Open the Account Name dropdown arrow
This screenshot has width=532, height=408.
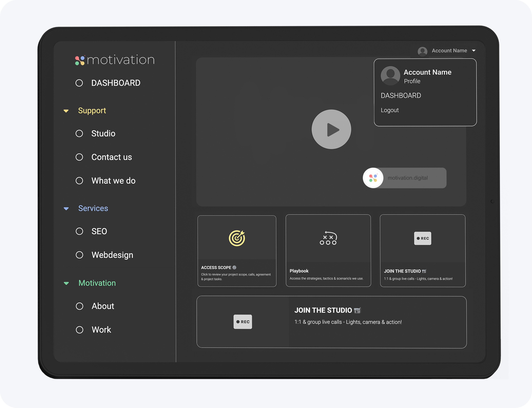(x=473, y=51)
